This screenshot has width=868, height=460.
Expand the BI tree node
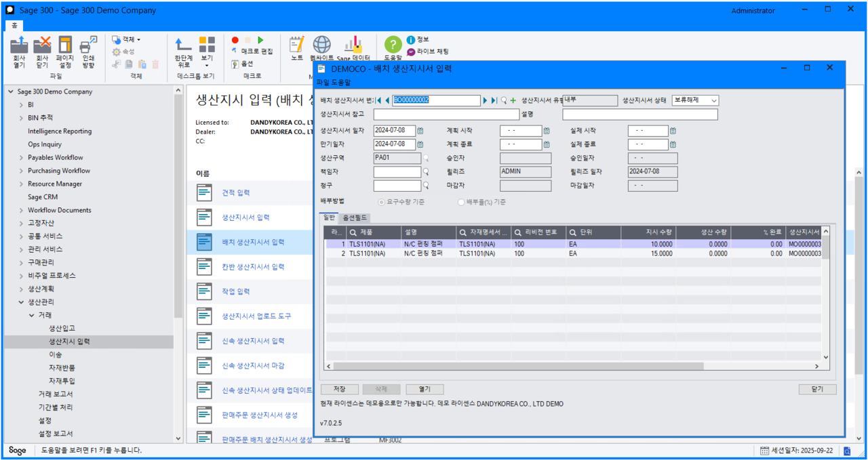pos(21,105)
